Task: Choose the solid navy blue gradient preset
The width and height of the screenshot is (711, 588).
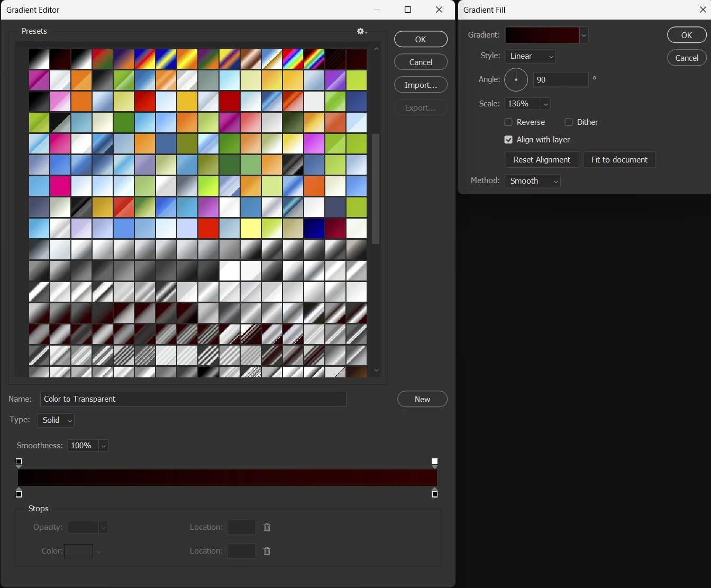Action: pos(314,229)
